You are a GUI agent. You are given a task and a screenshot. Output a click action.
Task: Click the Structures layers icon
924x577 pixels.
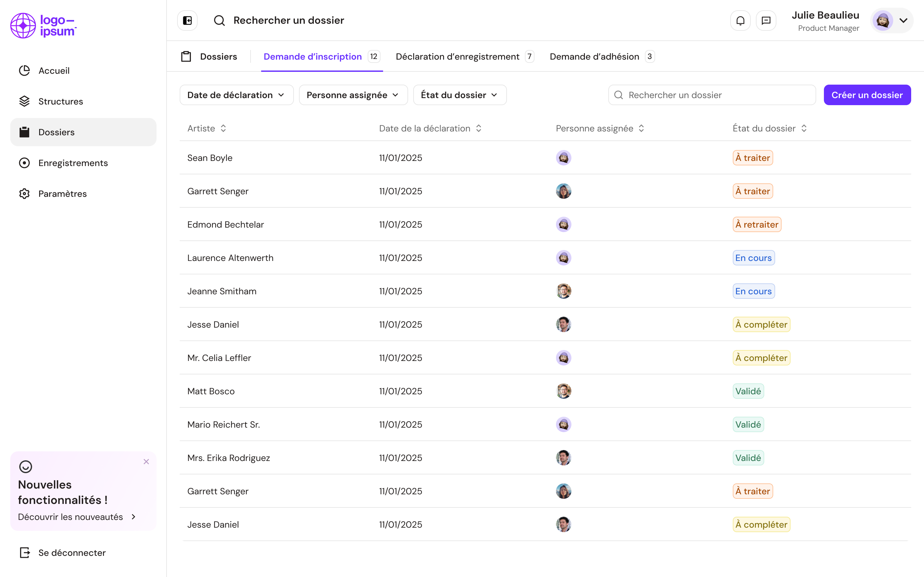[24, 101]
